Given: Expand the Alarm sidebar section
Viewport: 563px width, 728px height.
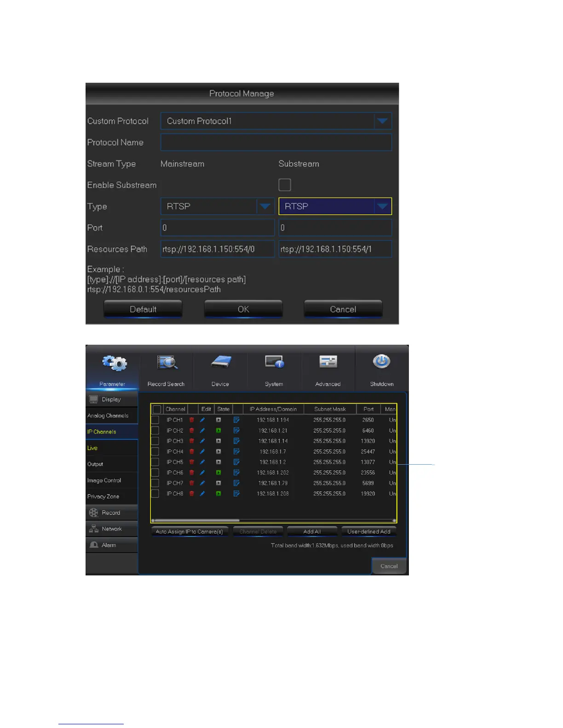Looking at the screenshot, I should click(x=112, y=545).
